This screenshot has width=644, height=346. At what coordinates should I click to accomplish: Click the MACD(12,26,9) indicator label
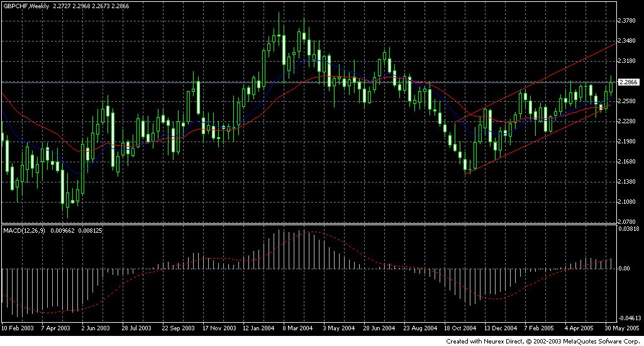(x=24, y=231)
